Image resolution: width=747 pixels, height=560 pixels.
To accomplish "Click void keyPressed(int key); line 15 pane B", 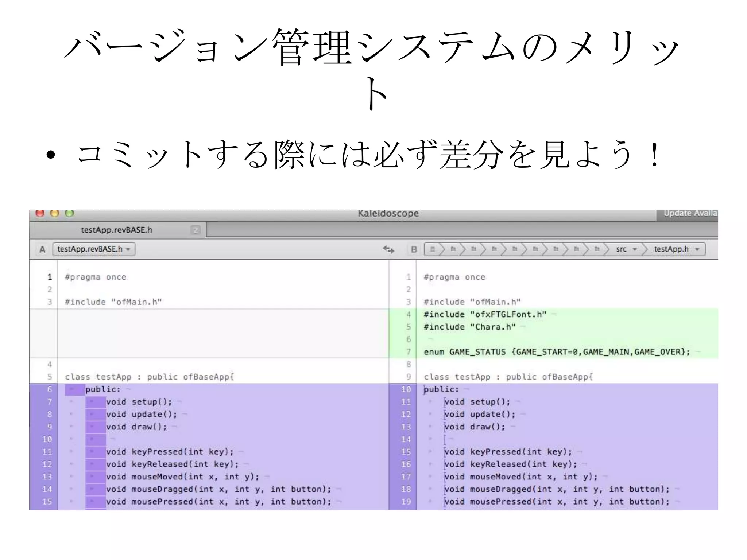I will point(508,452).
